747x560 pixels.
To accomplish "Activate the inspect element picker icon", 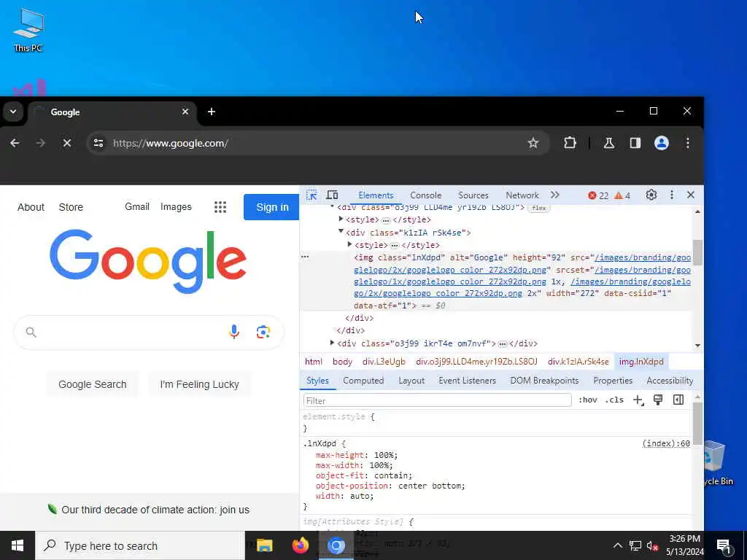I will point(311,195).
